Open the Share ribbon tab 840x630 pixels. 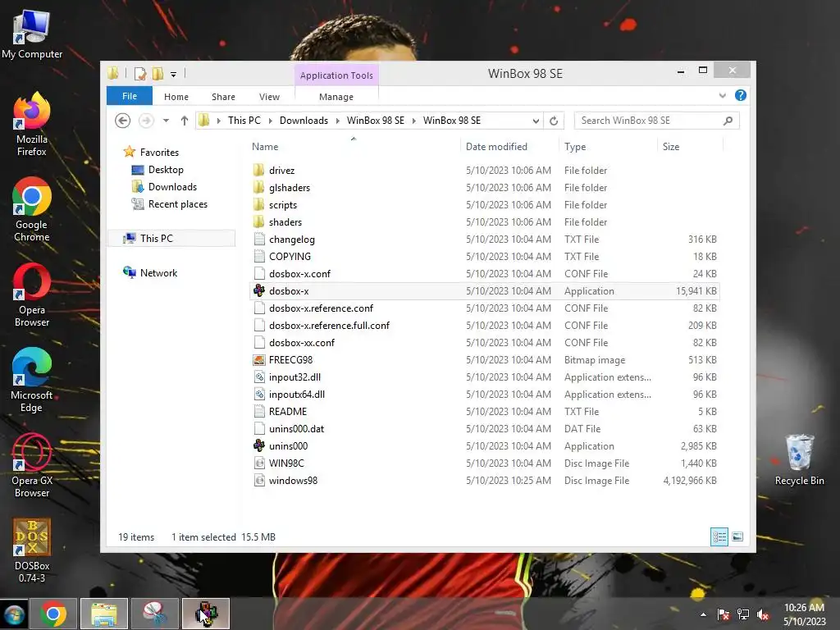pos(223,97)
